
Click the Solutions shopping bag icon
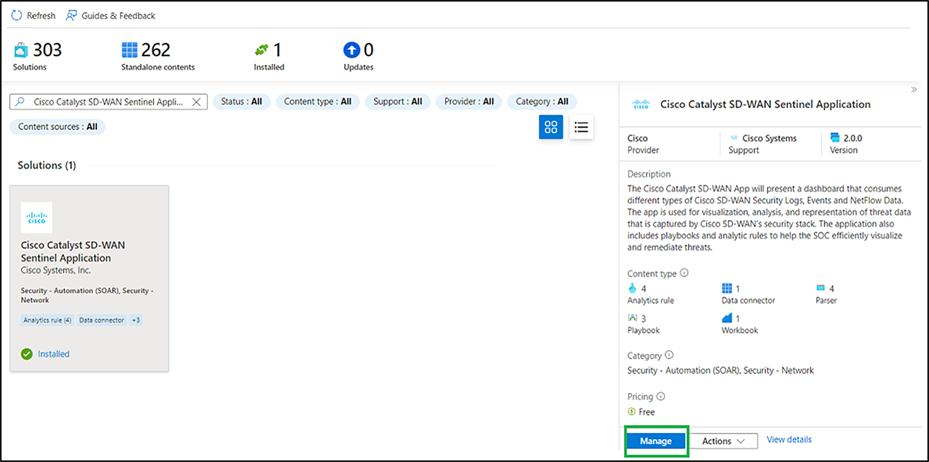[x=21, y=51]
